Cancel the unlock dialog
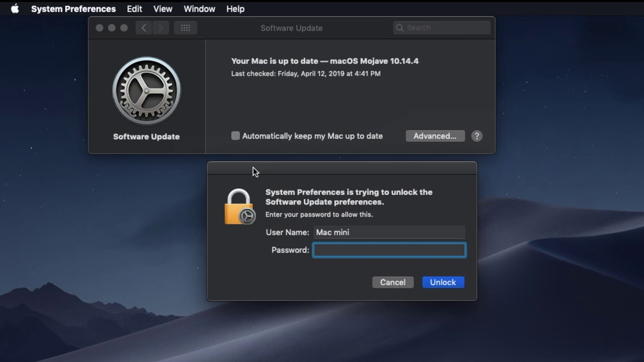 pyautogui.click(x=393, y=282)
